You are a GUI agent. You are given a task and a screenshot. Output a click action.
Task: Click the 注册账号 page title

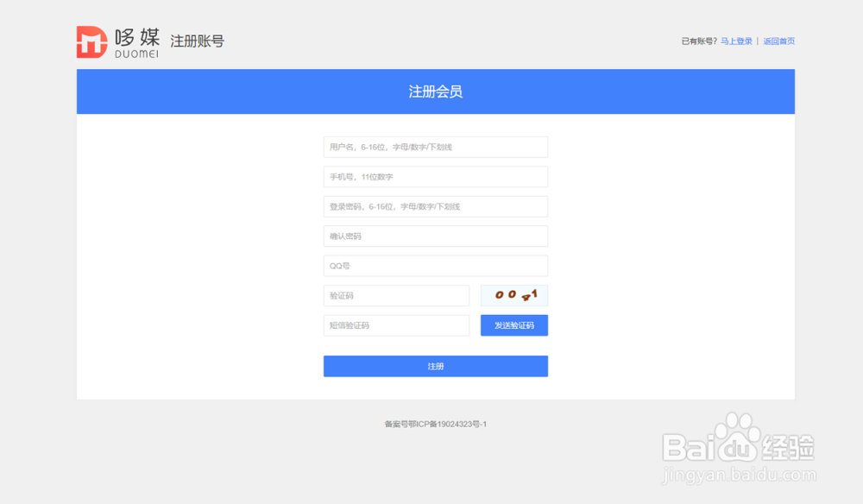198,40
